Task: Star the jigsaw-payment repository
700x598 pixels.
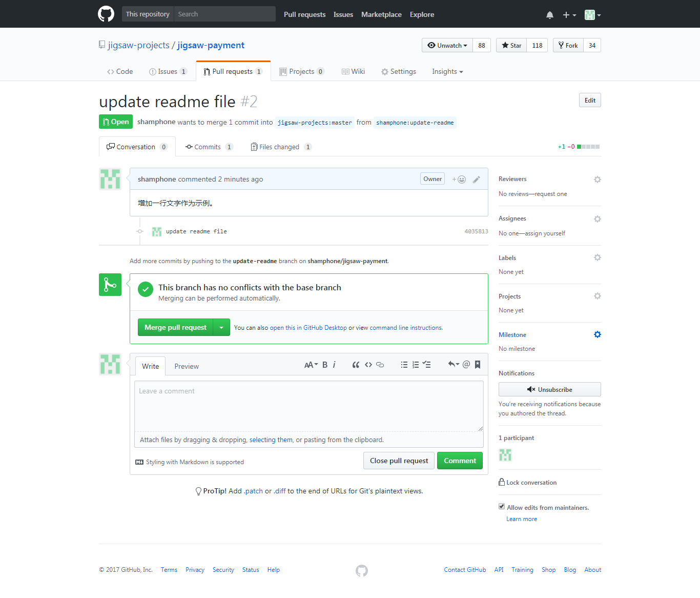Action: click(x=511, y=45)
